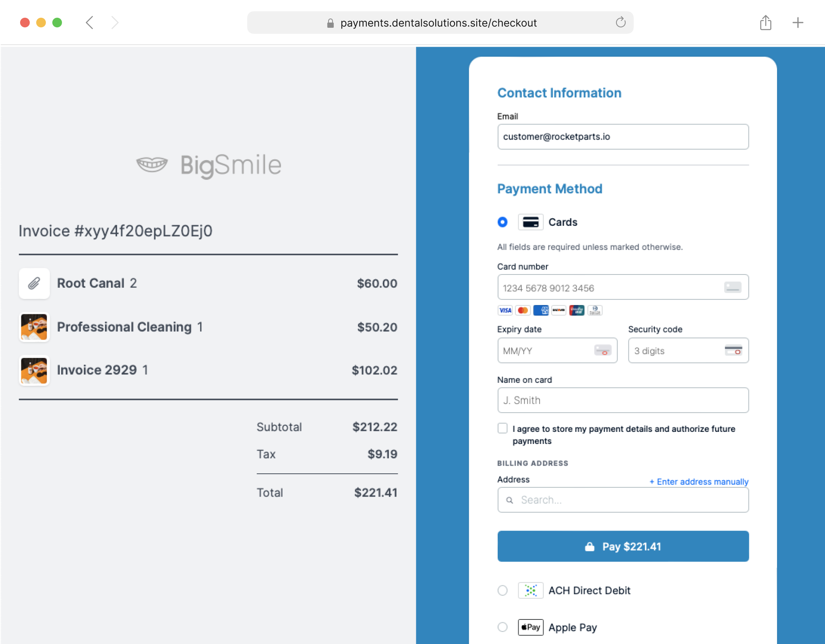Click the Professional Cleaning item thumbnail
The height and width of the screenshot is (644, 825).
pyautogui.click(x=34, y=327)
